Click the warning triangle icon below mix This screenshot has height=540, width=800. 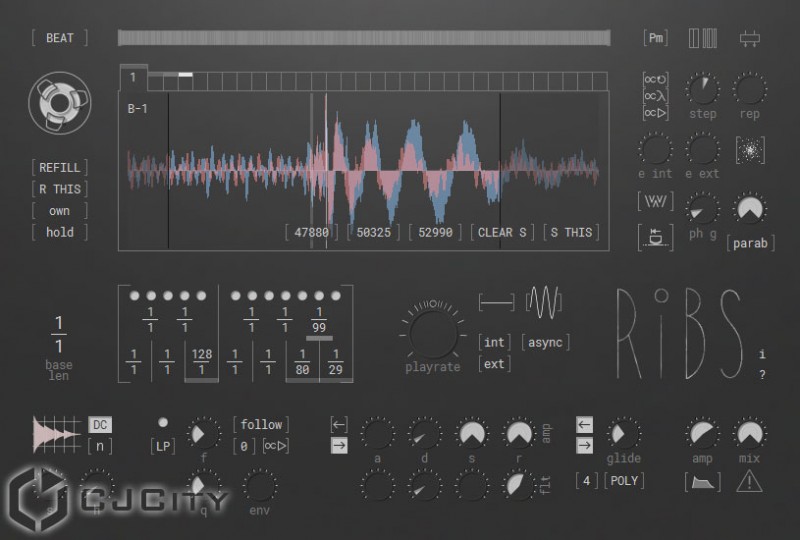(x=749, y=482)
